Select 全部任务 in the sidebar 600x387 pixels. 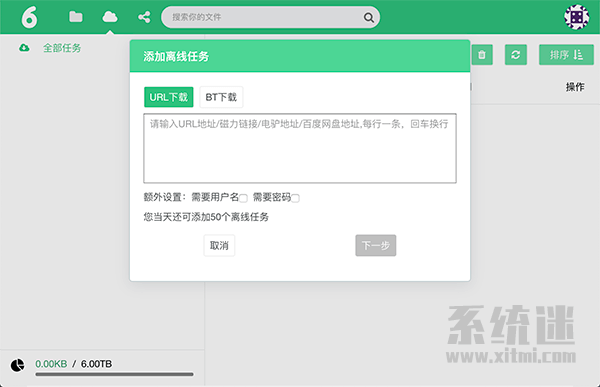pyautogui.click(x=62, y=48)
